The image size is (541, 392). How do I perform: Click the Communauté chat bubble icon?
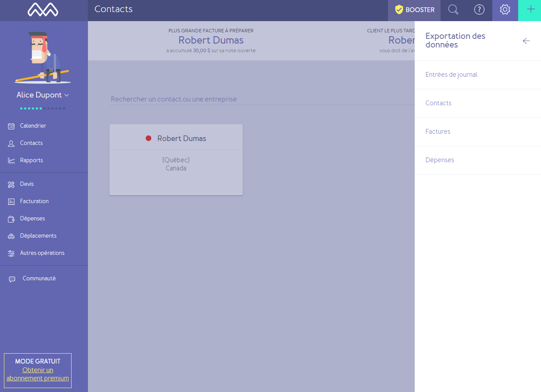(12, 279)
